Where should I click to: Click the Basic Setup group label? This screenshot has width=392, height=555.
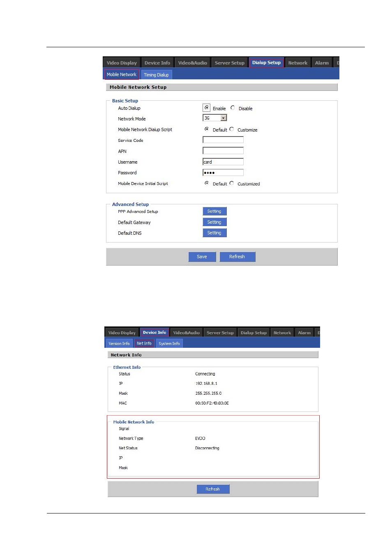(x=125, y=101)
